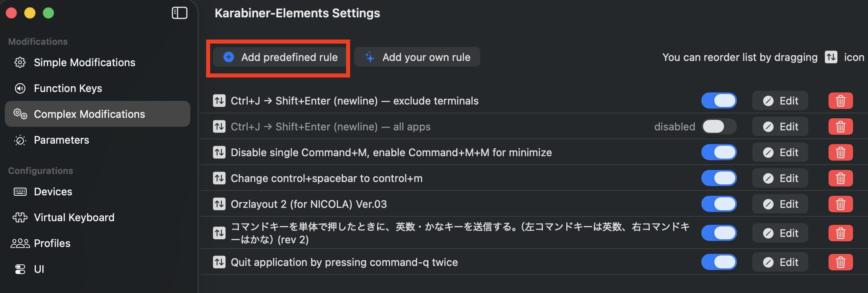Edit the Change control+spacebar to control+m rule
This screenshot has width=868, height=293.
[x=780, y=178]
